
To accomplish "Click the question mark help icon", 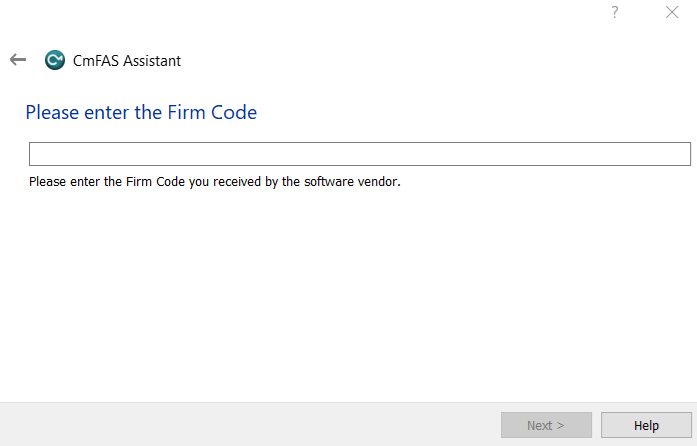I will pos(615,12).
